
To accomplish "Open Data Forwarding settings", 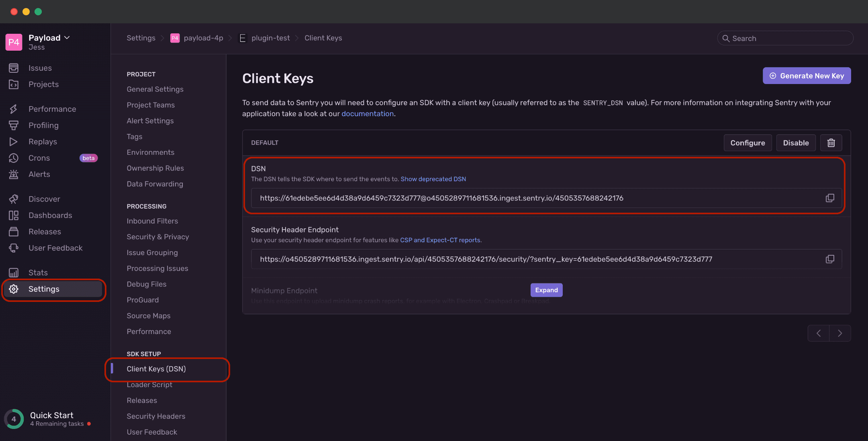I will point(155,184).
